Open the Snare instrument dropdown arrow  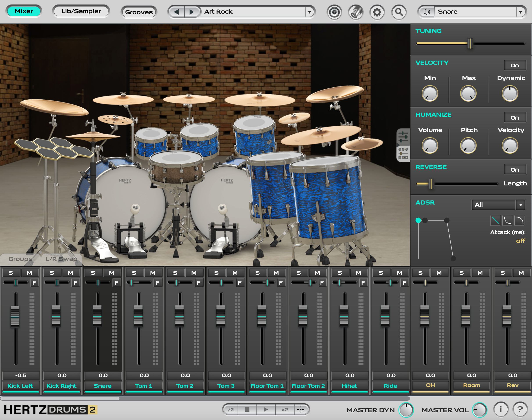click(520, 12)
